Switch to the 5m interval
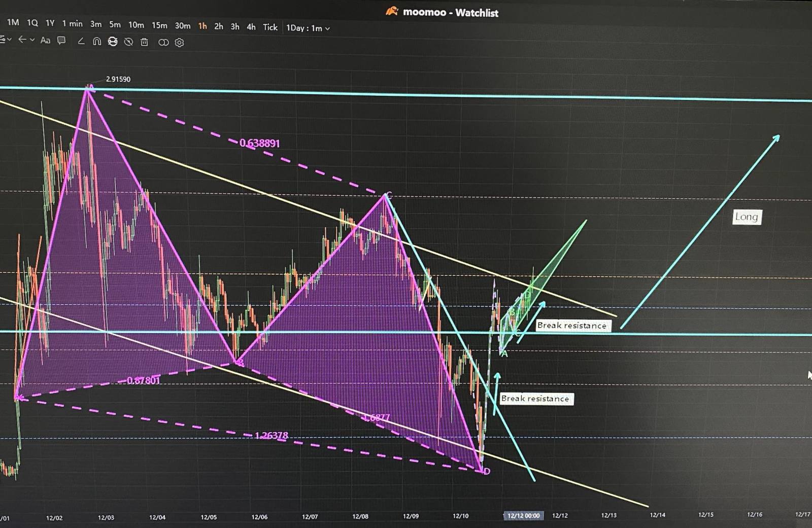812x528 pixels. [x=115, y=24]
